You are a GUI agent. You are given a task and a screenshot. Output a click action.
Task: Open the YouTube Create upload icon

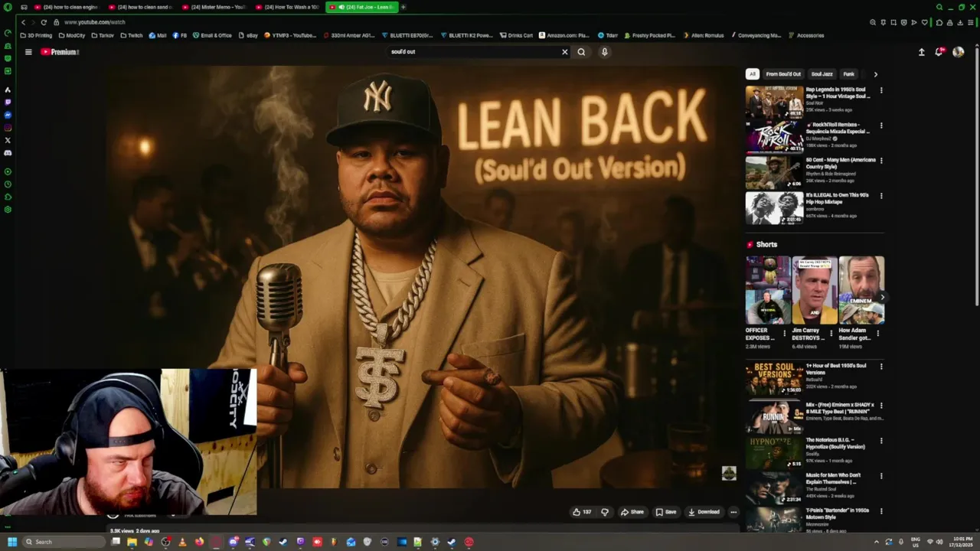point(922,52)
